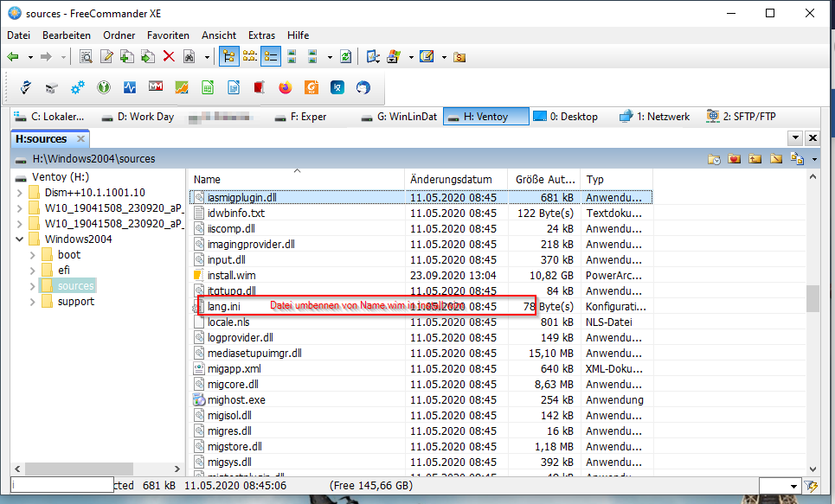Switch to drive G: WinLinDat
The height and width of the screenshot is (504, 835).
coord(400,117)
